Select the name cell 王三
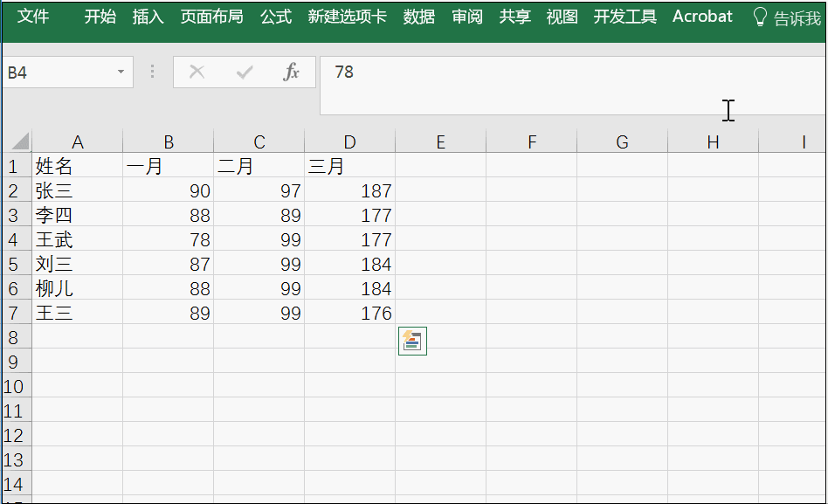This screenshot has height=504, width=828. 78,313
